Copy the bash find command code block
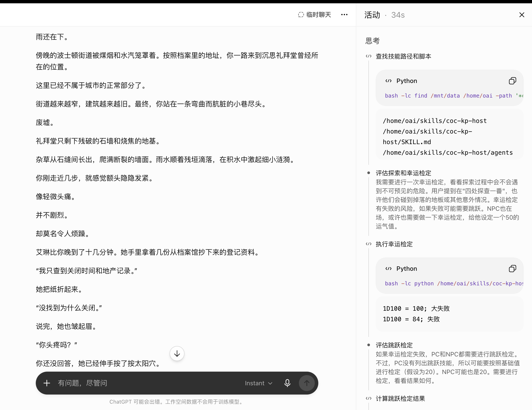 pyautogui.click(x=512, y=81)
